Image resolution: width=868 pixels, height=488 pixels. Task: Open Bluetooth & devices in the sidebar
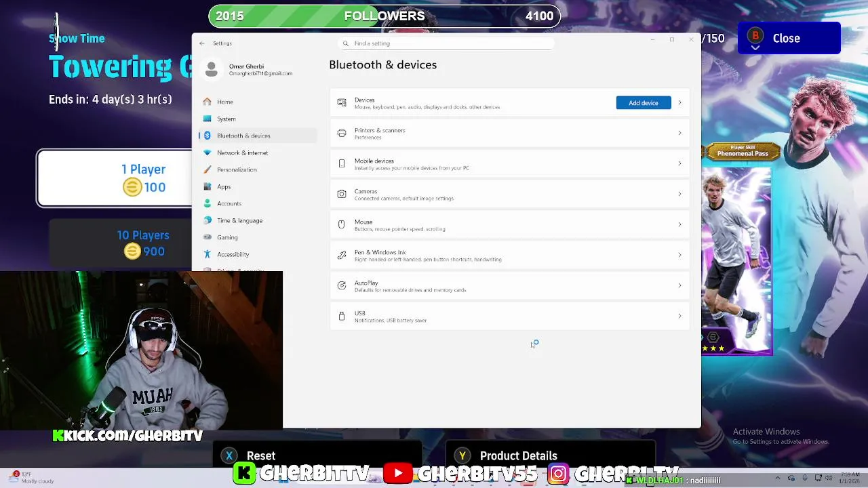(258, 136)
